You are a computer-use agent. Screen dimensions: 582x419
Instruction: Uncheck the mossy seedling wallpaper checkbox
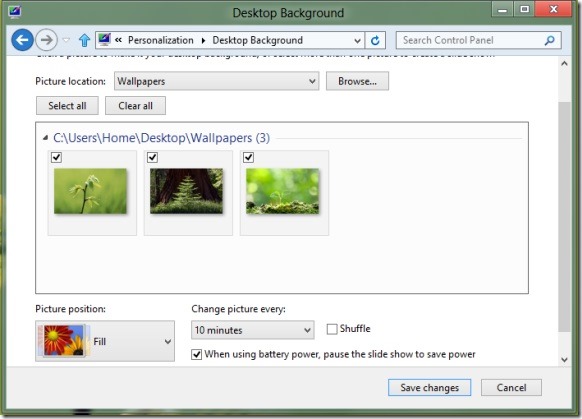pos(249,157)
